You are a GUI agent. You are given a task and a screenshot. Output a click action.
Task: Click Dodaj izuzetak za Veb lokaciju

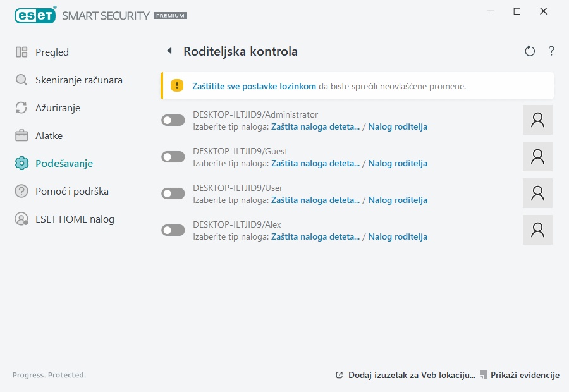[x=411, y=376]
